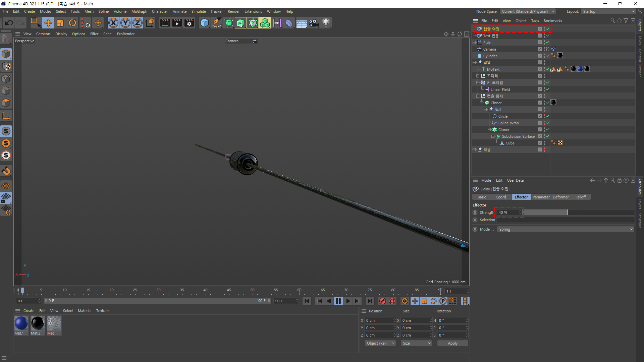Click the Strength animation radio dot
Viewport: 644px width, 362px height.
tap(475, 213)
